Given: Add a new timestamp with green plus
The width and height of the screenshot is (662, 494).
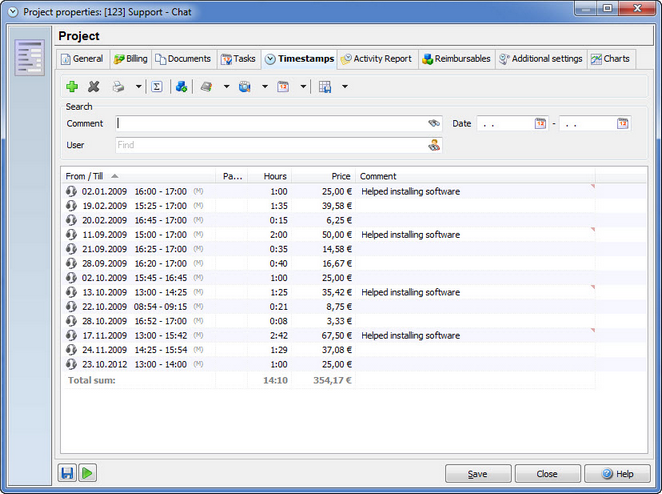Looking at the screenshot, I should tap(72, 87).
